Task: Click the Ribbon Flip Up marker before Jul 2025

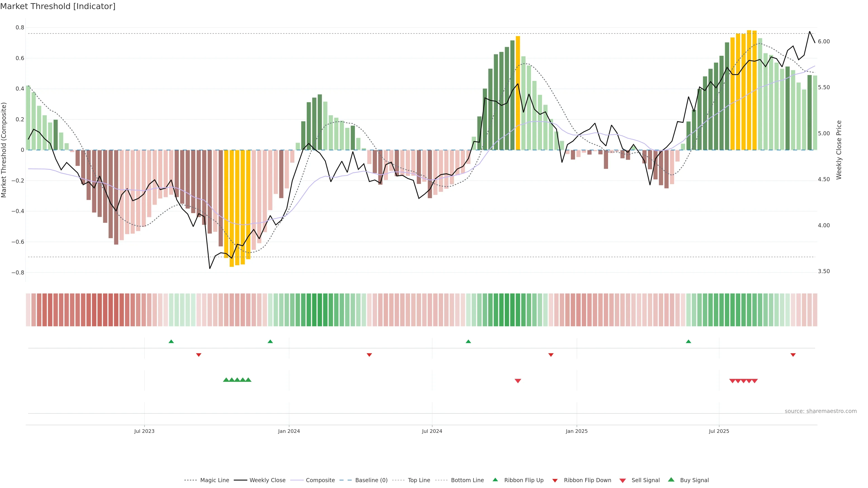Action: (688, 342)
